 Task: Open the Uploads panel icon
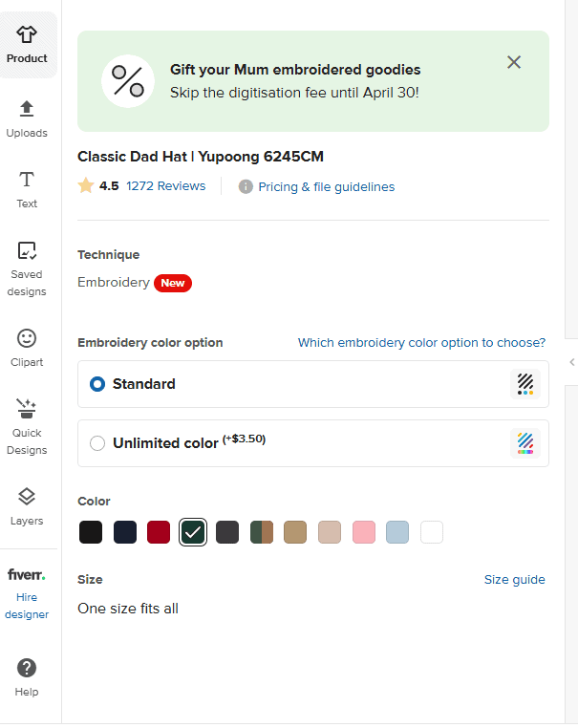click(x=27, y=108)
